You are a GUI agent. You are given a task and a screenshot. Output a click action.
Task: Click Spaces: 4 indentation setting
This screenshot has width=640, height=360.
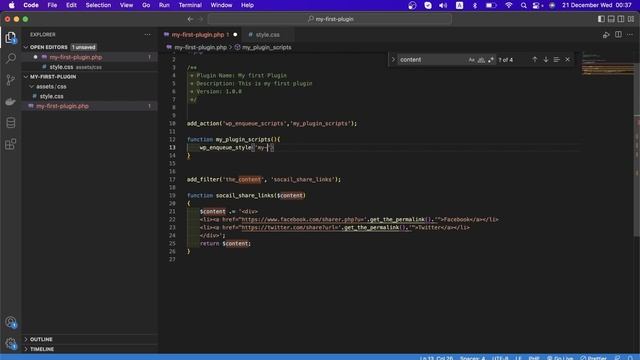[472, 358]
